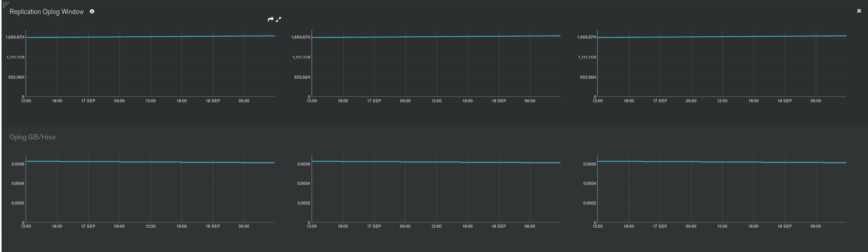
Task: Click 1,111.11H axis label on leftmost Oplog Window chart
Action: pyautogui.click(x=15, y=57)
